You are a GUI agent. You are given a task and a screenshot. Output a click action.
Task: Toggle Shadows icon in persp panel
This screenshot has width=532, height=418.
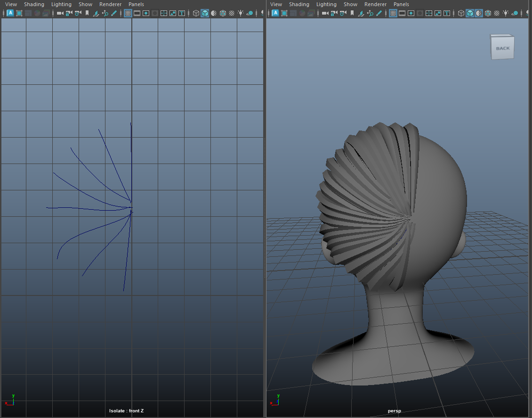[515, 13]
